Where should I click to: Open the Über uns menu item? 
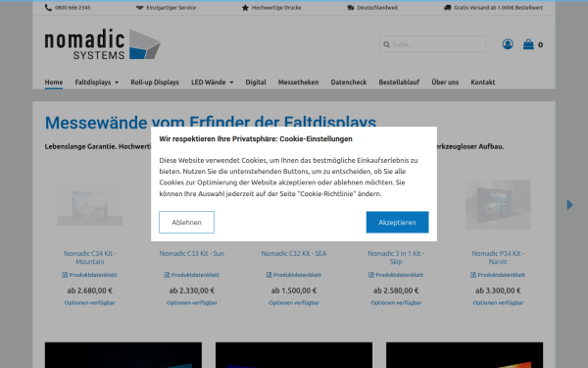[x=445, y=82]
